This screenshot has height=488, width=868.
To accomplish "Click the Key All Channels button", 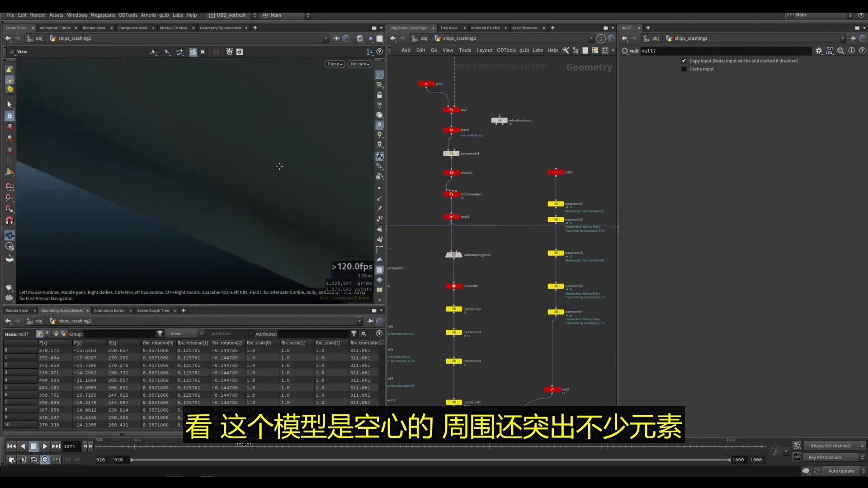I will coord(825,457).
